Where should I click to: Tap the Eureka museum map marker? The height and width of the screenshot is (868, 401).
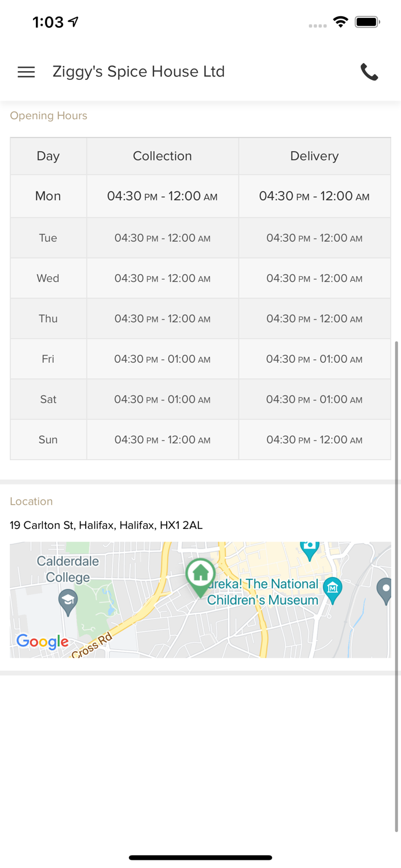click(332, 589)
